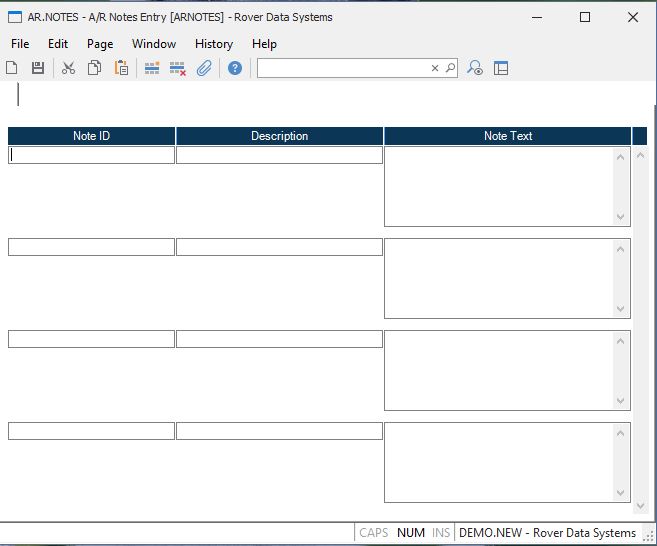
Task: Click the Delete row icon
Action: (178, 68)
